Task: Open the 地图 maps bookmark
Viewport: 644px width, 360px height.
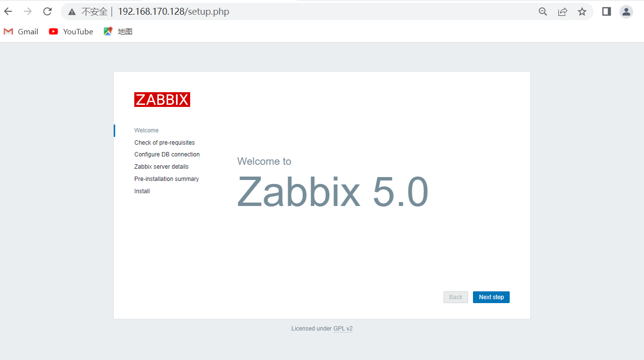Action: pos(118,31)
